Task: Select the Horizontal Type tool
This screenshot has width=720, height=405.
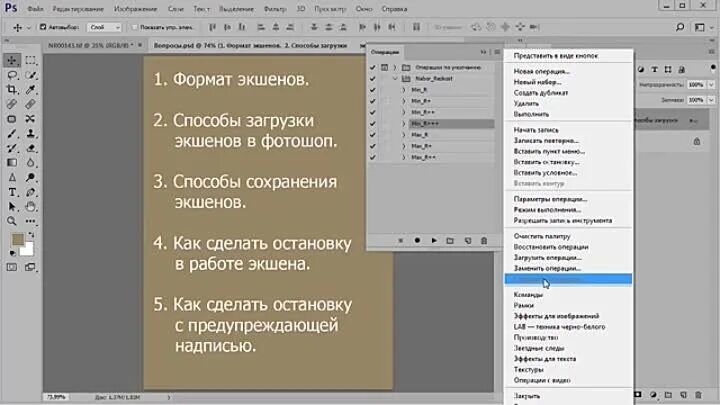Action: pyautogui.click(x=12, y=192)
